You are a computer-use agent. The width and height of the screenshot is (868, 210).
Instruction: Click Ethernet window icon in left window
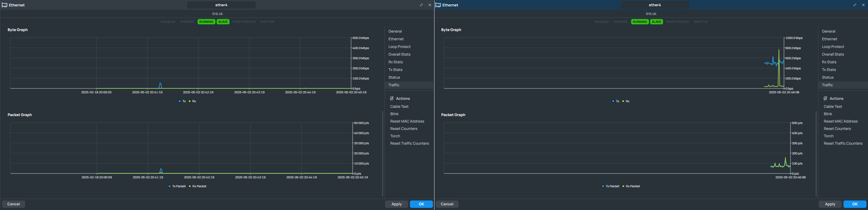point(5,5)
